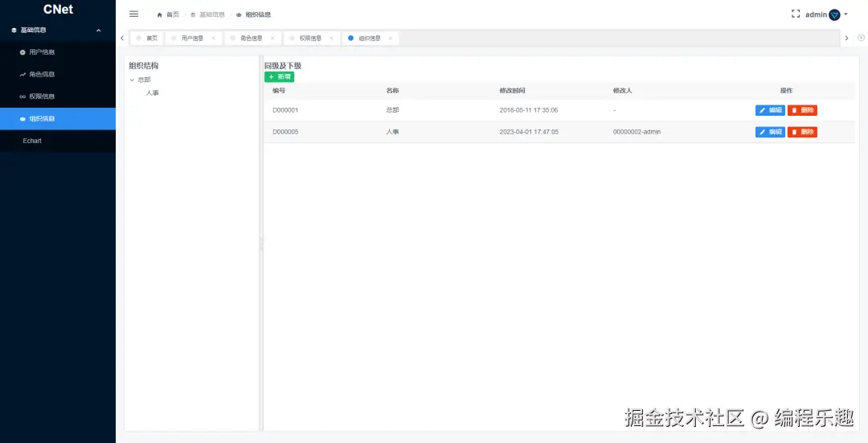
Task: Switch to the 权限信息 tab
Action: (x=310, y=39)
